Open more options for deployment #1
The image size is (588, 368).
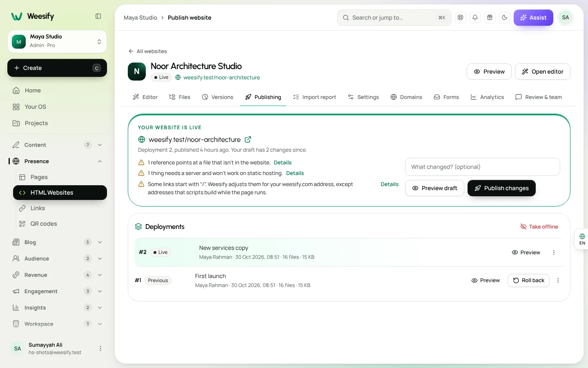[x=558, y=280]
